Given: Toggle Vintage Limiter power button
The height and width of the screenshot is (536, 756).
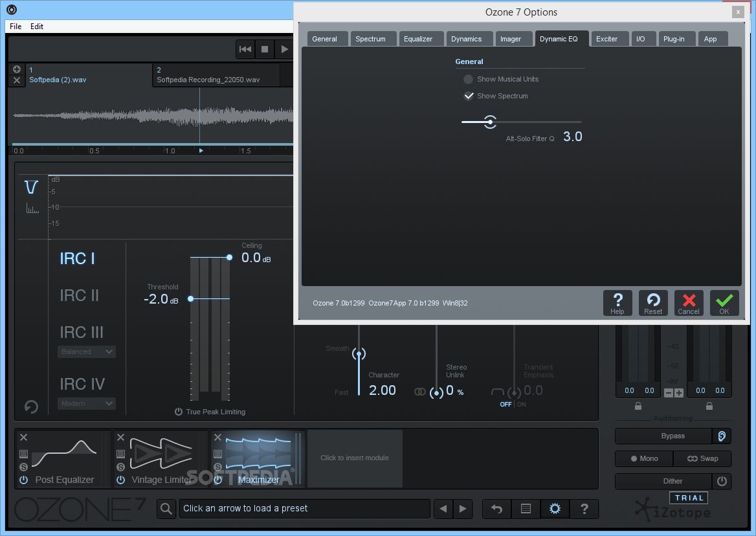Looking at the screenshot, I should pyautogui.click(x=120, y=480).
